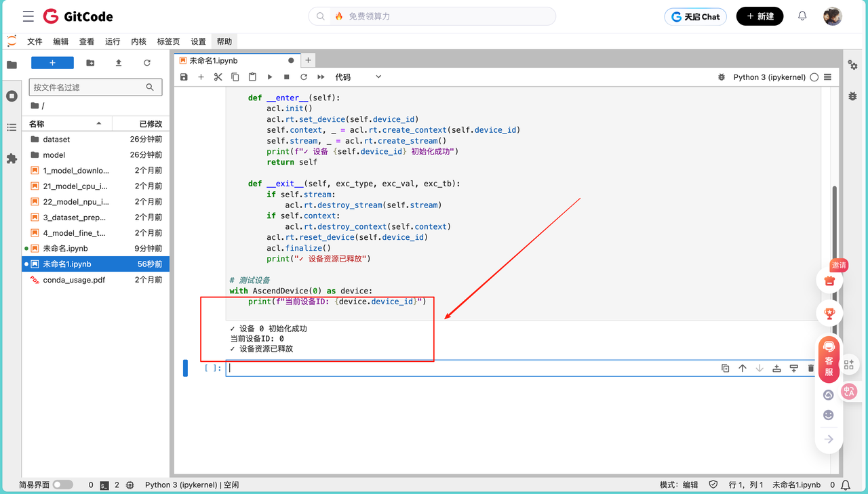Screen dimensions: 868x494
Task: Switch to 未命名1.ipynb notebook tab
Action: pos(237,60)
